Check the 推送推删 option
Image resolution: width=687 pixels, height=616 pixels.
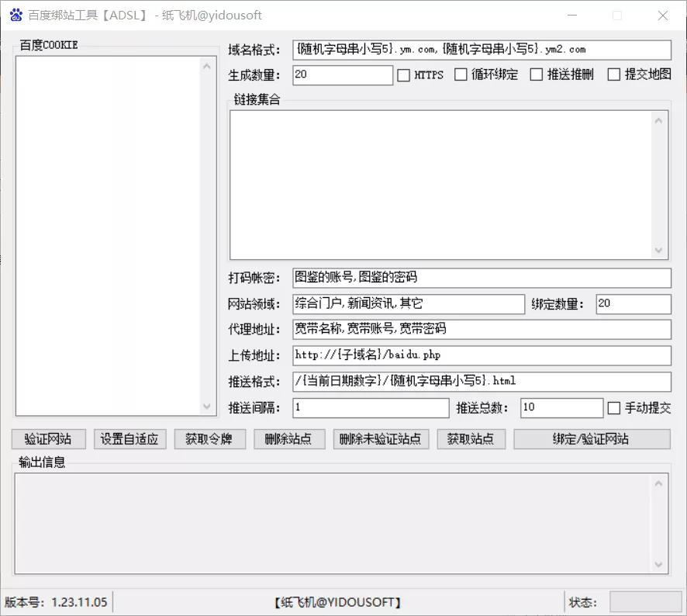tap(537, 74)
